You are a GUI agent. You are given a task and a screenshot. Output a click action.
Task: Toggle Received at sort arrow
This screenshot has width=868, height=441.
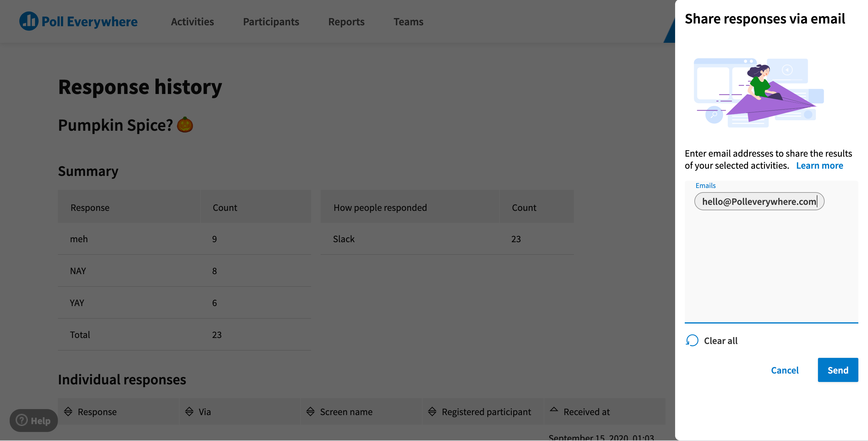[x=554, y=410]
